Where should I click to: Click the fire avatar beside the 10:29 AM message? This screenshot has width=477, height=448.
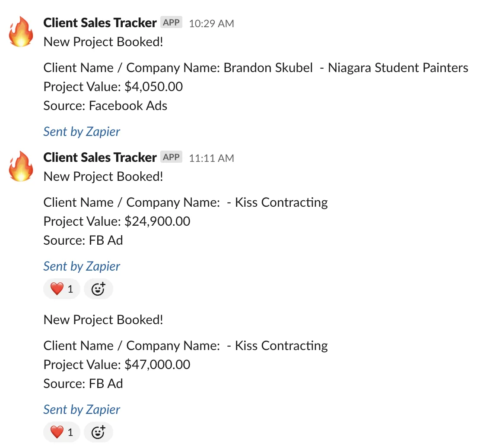21,32
